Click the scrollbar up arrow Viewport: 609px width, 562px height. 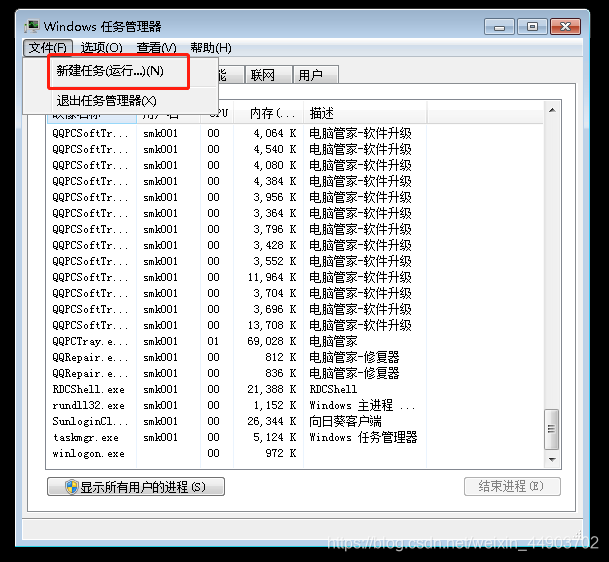tap(552, 110)
